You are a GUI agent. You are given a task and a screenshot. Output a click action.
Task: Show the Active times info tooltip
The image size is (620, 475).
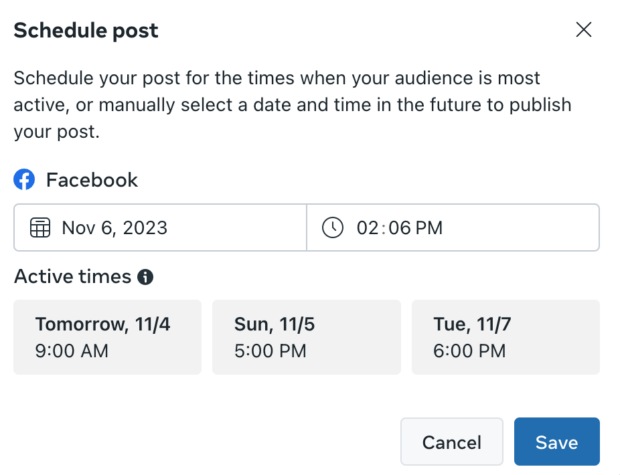pyautogui.click(x=145, y=277)
